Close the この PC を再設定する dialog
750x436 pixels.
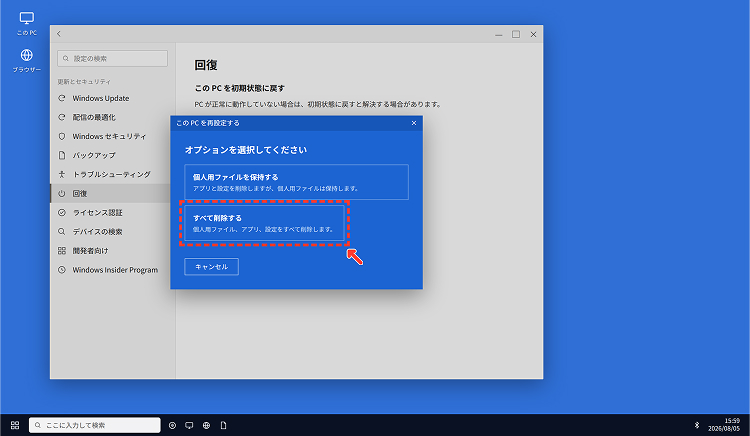[x=414, y=123]
